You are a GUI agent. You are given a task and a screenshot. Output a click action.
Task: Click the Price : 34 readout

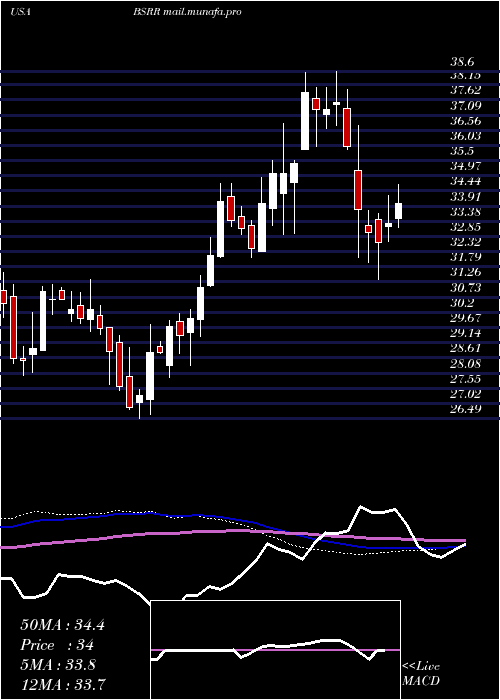[x=57, y=645]
